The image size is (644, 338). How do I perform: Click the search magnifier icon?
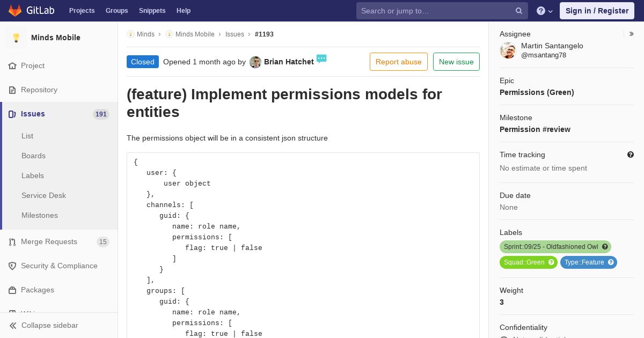coord(519,11)
